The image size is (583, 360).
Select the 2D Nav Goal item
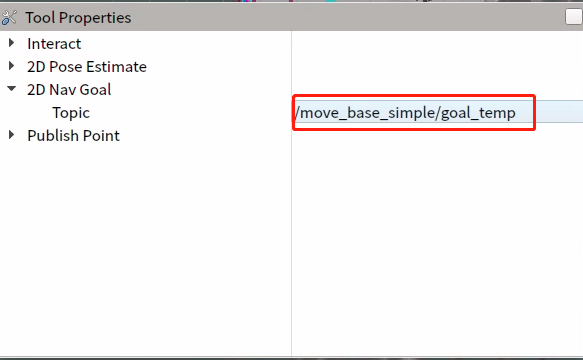pyautogui.click(x=69, y=90)
